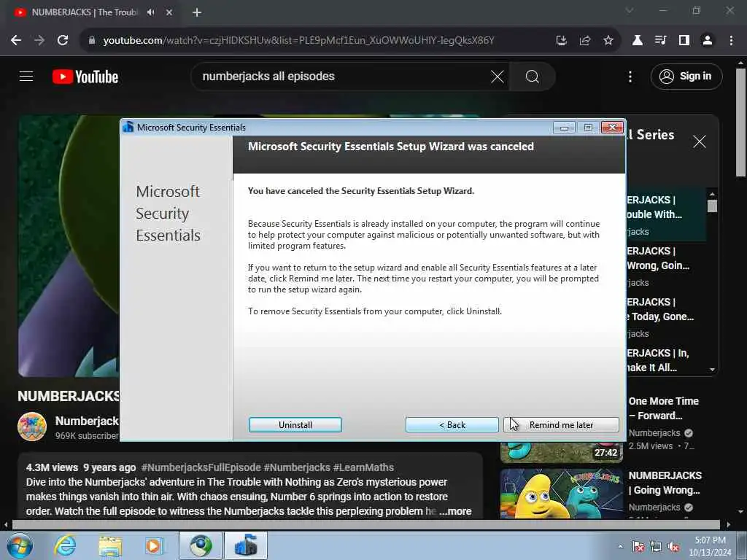Open YouTube settings three-dot menu
Image resolution: width=747 pixels, height=560 pixels.
[630, 76]
